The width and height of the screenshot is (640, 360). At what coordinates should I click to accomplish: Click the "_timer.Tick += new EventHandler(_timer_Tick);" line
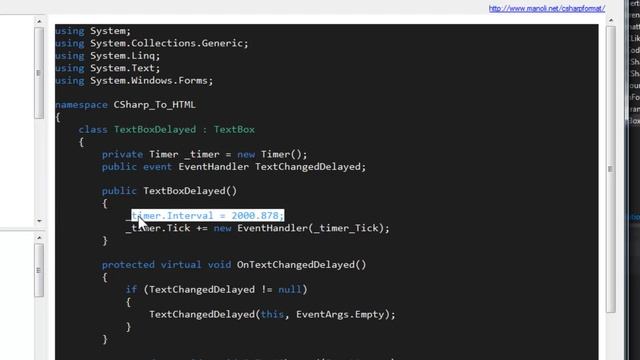[258, 228]
